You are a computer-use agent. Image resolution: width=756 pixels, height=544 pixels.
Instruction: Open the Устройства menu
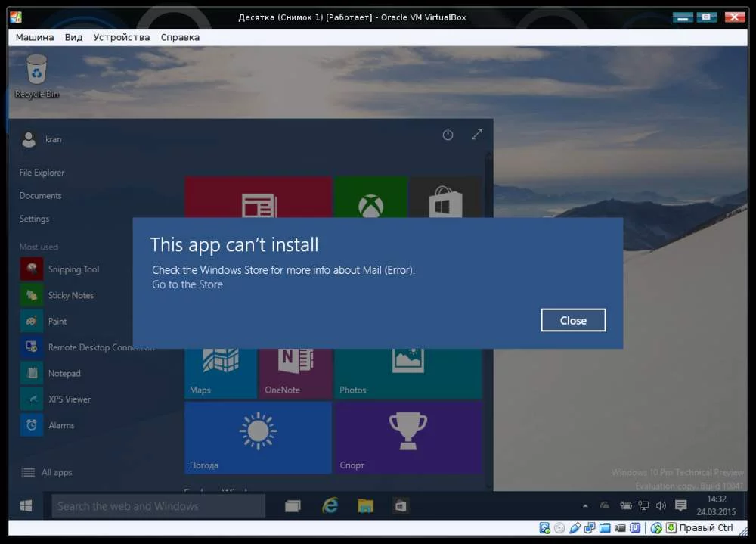tap(122, 37)
